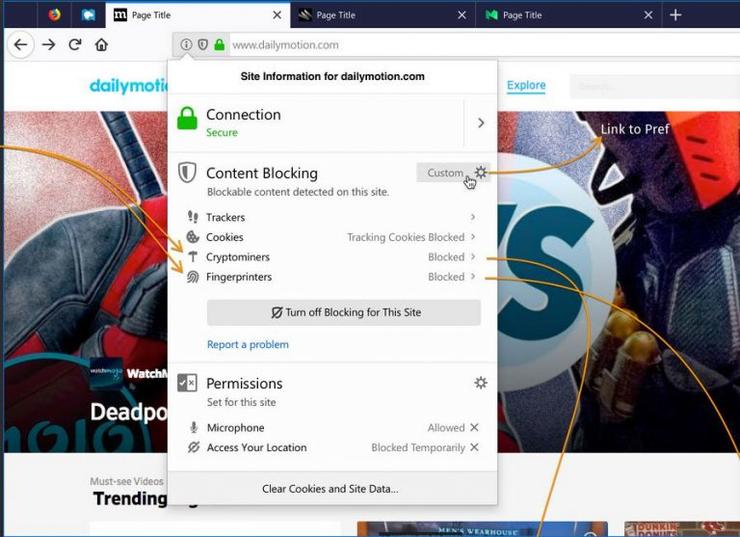
Task: Click Turn off Blocking for This Site
Action: (x=344, y=312)
